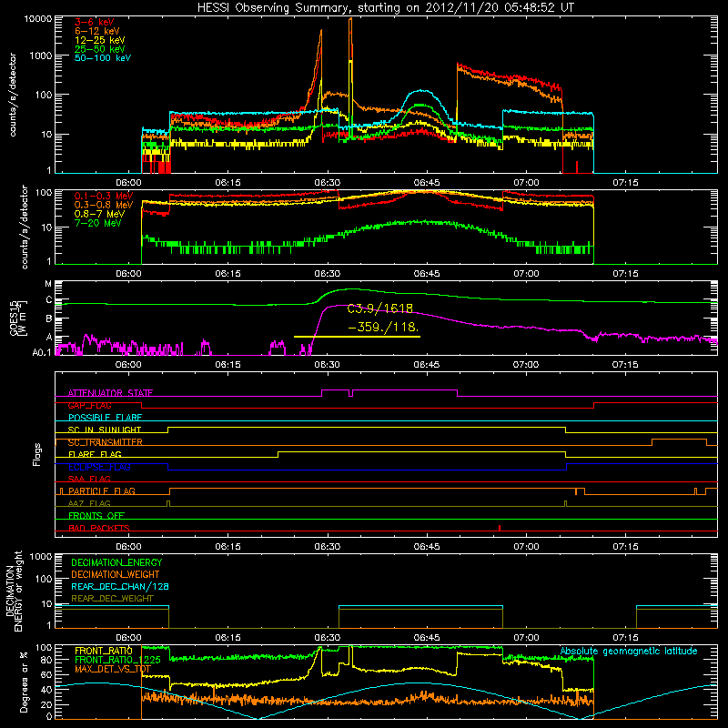This screenshot has width=728, height=728.
Task: Click the FLARE_FLAG label
Action: [x=95, y=454]
